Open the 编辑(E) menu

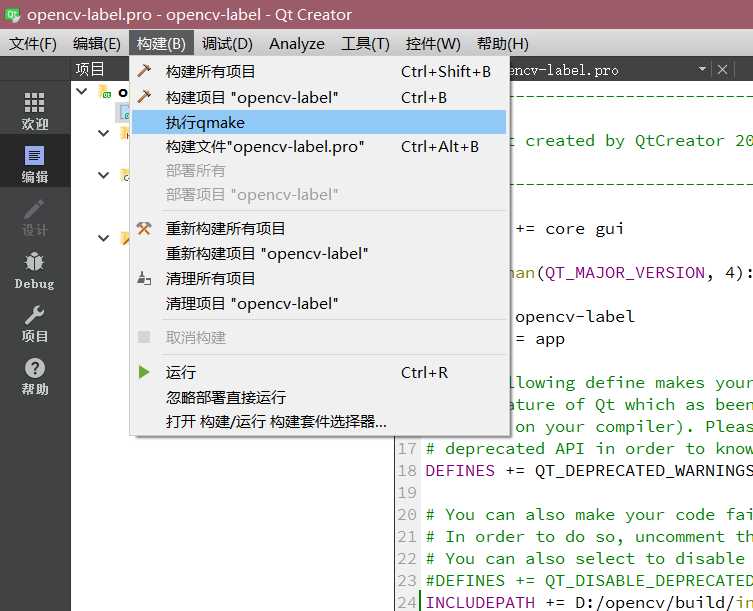[x=97, y=44]
